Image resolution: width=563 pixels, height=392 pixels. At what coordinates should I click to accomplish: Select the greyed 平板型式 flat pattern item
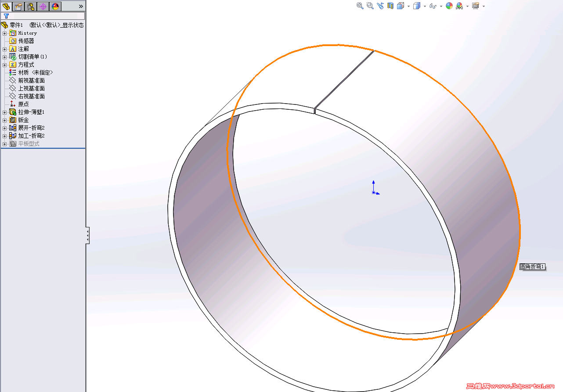click(24, 144)
